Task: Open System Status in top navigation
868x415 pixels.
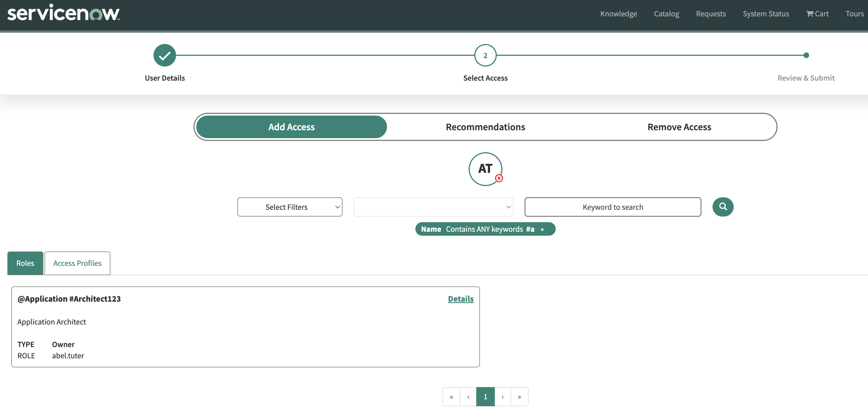Action: coord(766,14)
